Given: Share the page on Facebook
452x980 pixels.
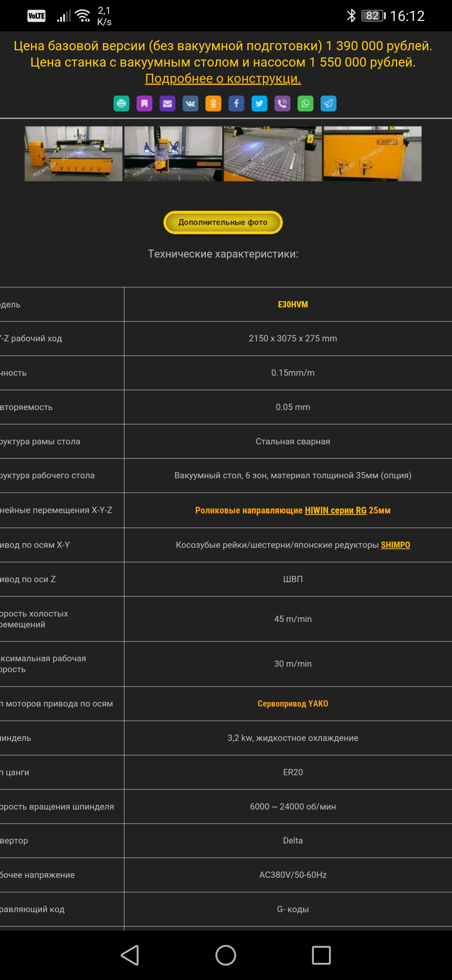Looking at the screenshot, I should [x=236, y=103].
